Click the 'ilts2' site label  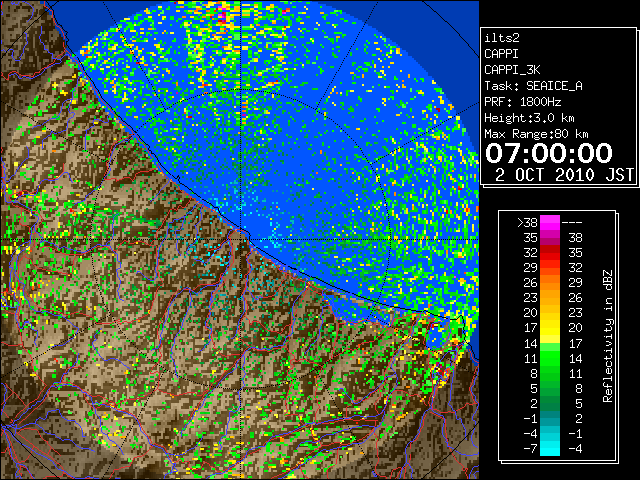click(x=502, y=38)
